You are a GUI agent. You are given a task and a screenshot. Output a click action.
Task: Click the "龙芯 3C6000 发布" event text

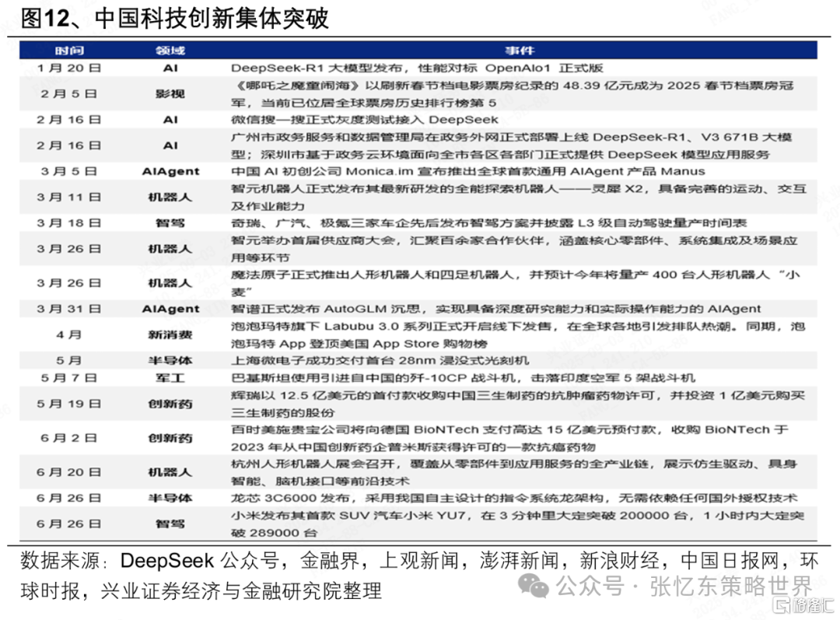click(514, 498)
